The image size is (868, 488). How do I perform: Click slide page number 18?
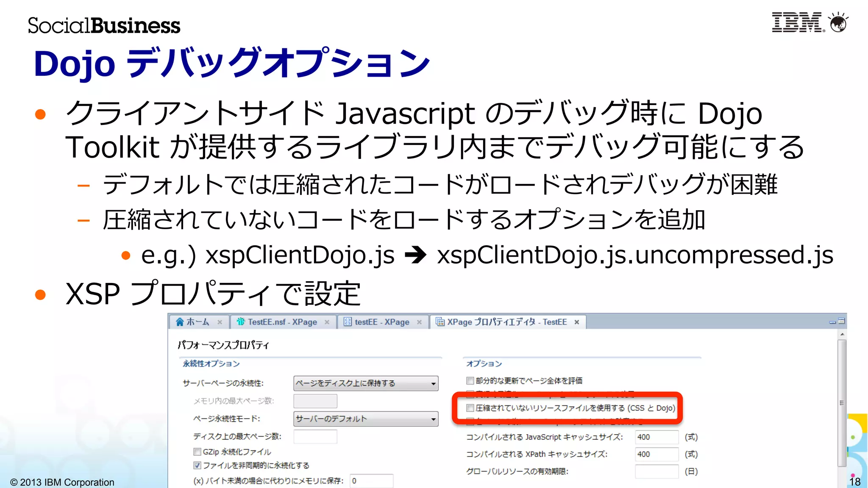point(855,482)
